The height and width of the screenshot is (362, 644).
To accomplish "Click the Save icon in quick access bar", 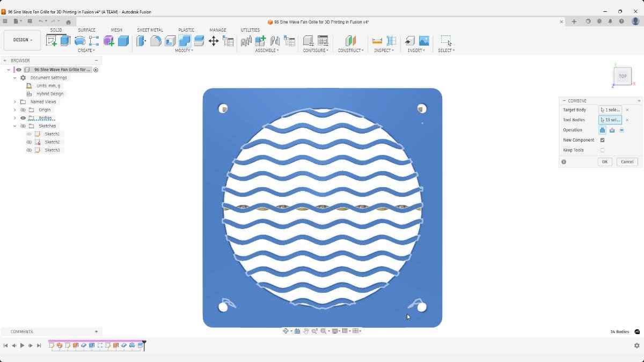I will pos(30,21).
